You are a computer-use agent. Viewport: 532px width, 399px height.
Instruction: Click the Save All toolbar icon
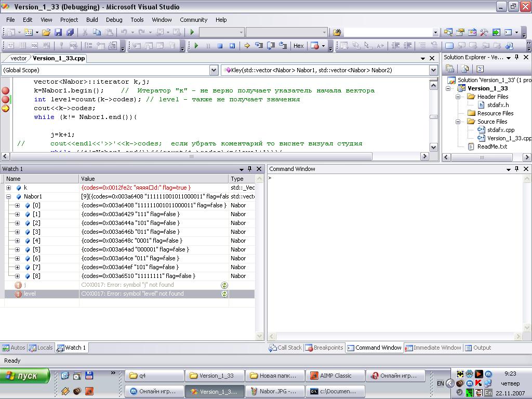[70, 32]
